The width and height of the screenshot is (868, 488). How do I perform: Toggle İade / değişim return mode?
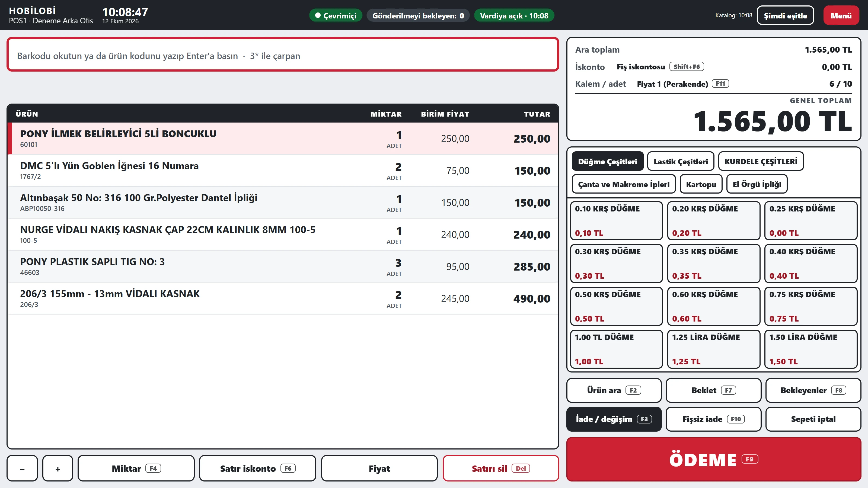(614, 419)
